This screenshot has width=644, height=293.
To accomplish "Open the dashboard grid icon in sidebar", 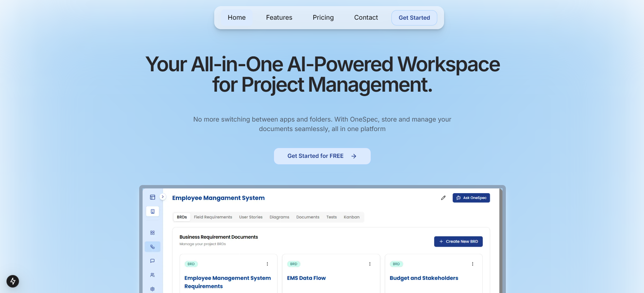I will click(152, 233).
